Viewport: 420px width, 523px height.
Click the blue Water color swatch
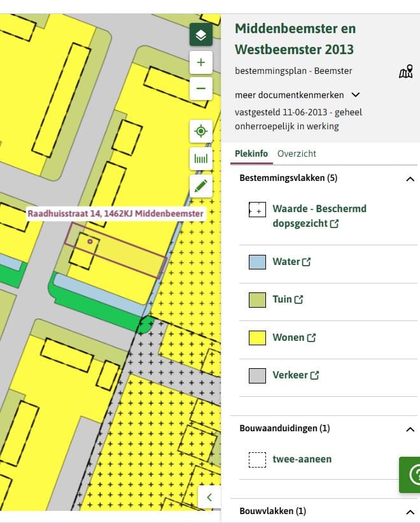(257, 262)
